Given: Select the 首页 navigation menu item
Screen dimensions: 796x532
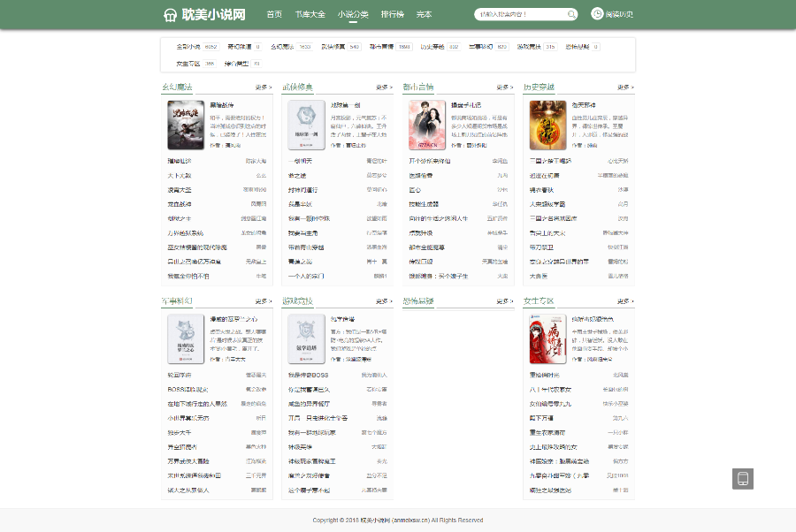Looking at the screenshot, I should (273, 14).
